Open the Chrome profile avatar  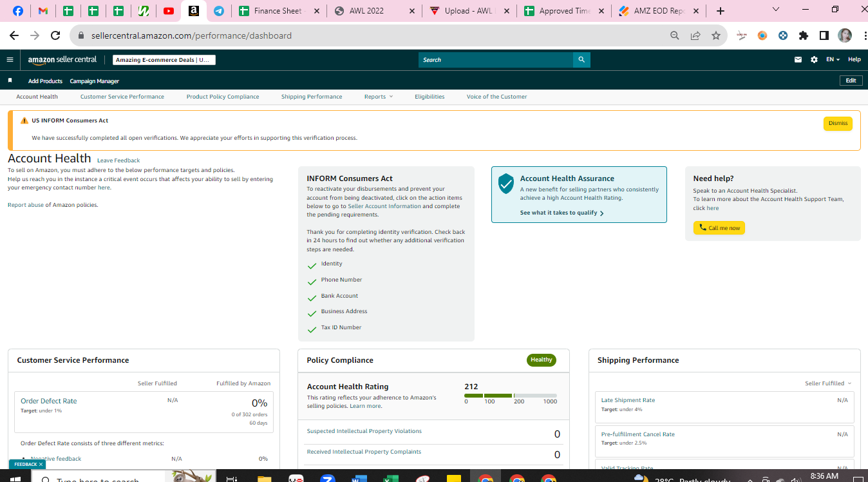pos(845,36)
